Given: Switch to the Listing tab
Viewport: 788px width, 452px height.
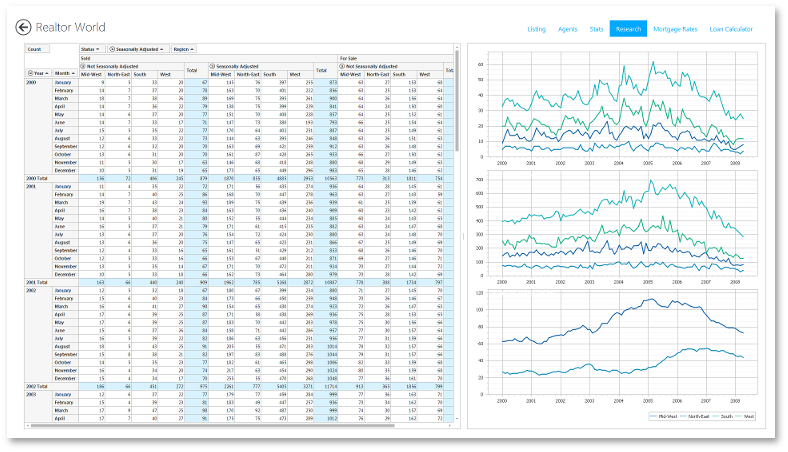Looking at the screenshot, I should [536, 29].
